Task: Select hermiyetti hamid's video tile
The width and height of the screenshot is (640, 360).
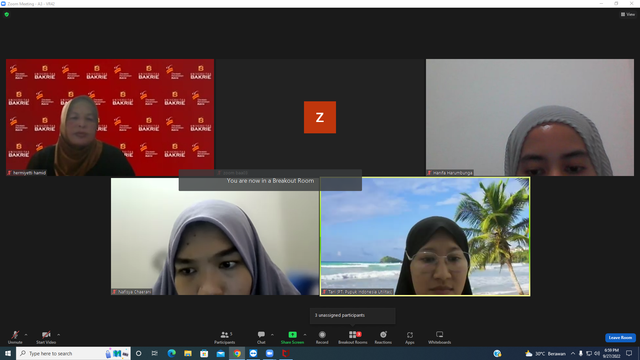Action: [x=110, y=118]
